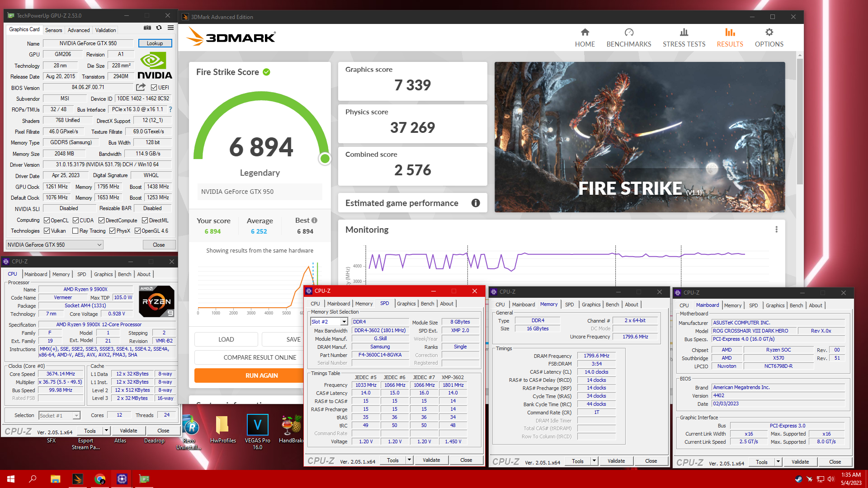Open Slot #2 memory slot dropdown
The image size is (868, 488).
329,322
